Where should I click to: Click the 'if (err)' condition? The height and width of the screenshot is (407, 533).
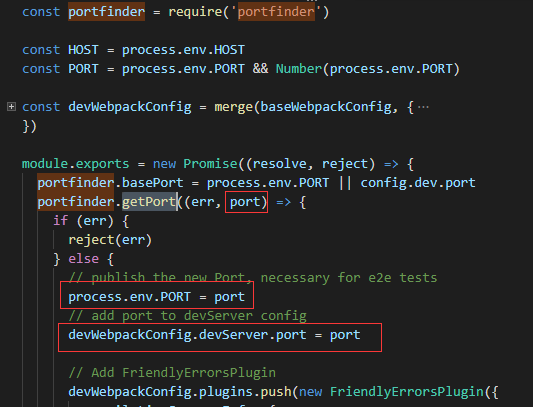point(83,221)
